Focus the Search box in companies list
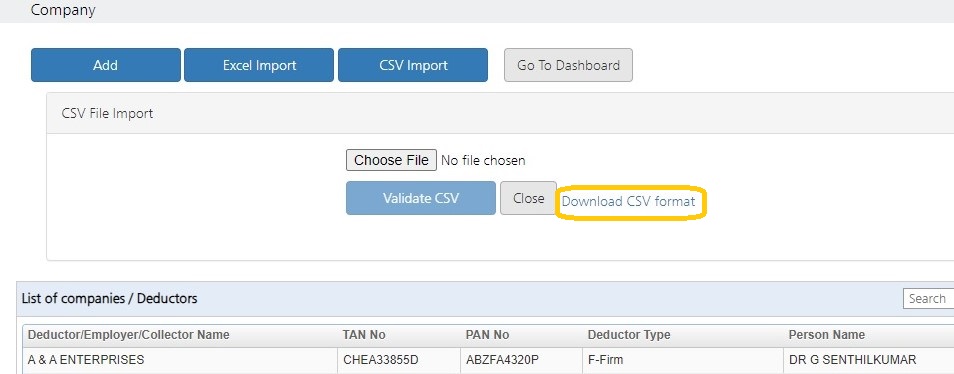 click(928, 299)
